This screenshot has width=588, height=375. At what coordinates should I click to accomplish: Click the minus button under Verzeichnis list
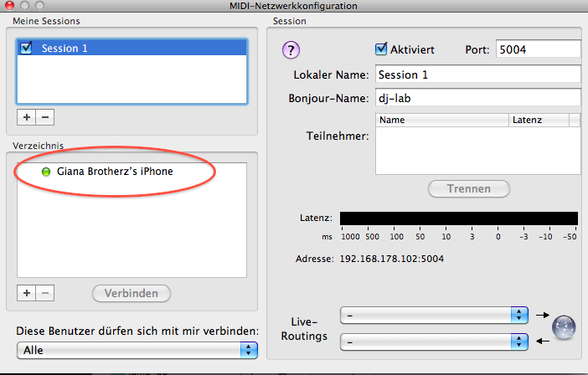pos(45,293)
